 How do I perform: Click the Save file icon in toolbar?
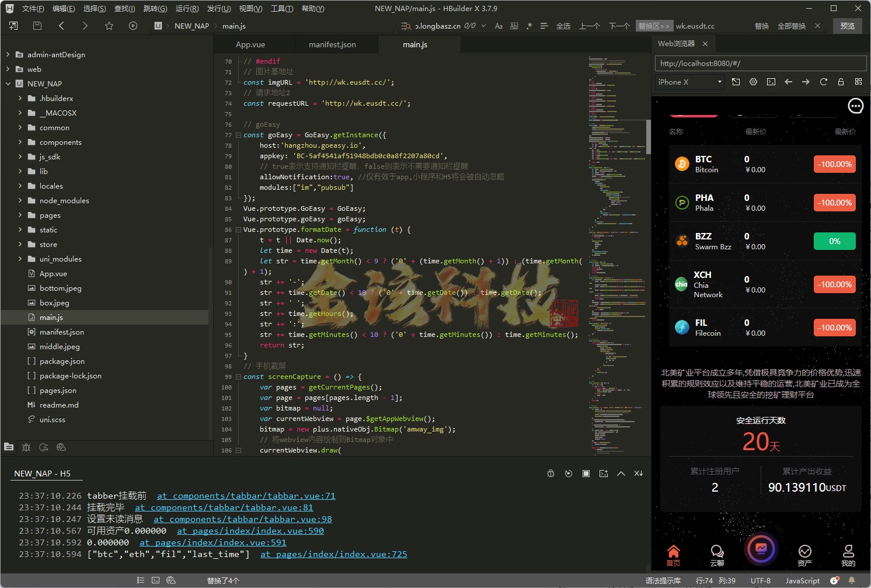click(x=37, y=26)
